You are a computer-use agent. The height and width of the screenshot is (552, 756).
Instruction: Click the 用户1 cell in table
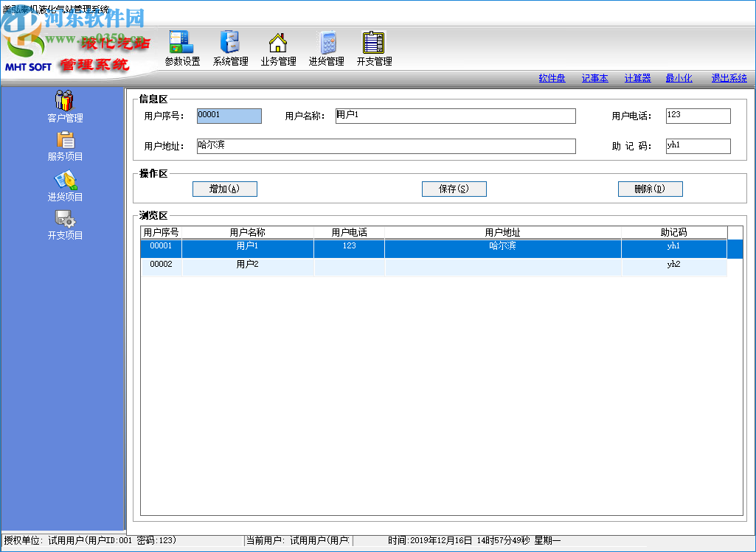[x=248, y=248]
